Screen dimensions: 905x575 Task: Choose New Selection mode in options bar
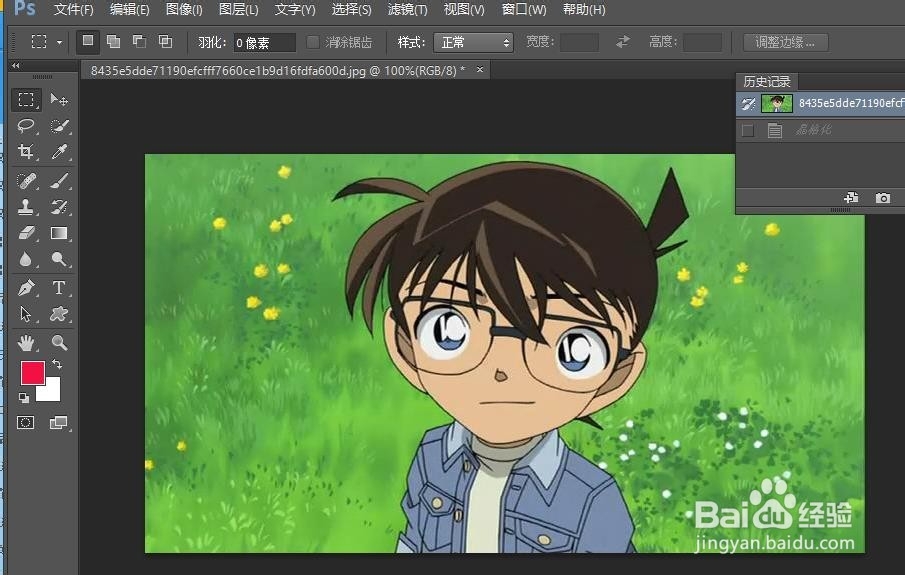click(88, 42)
